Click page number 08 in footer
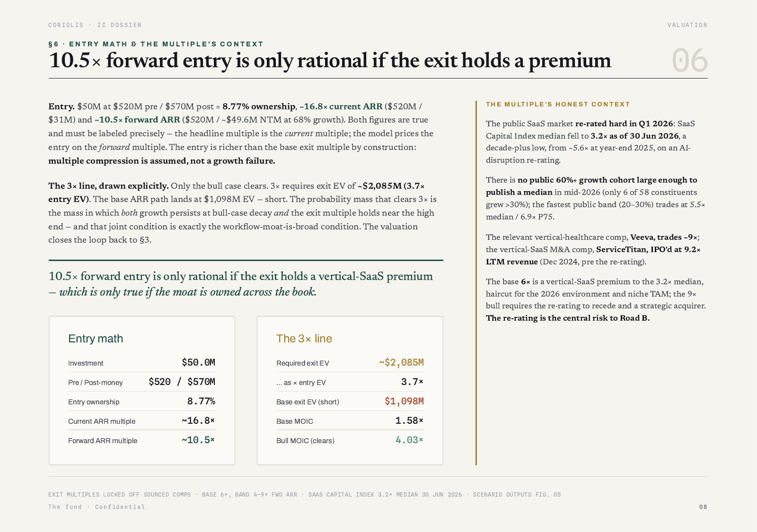Image resolution: width=757 pixels, height=532 pixels. (x=703, y=507)
